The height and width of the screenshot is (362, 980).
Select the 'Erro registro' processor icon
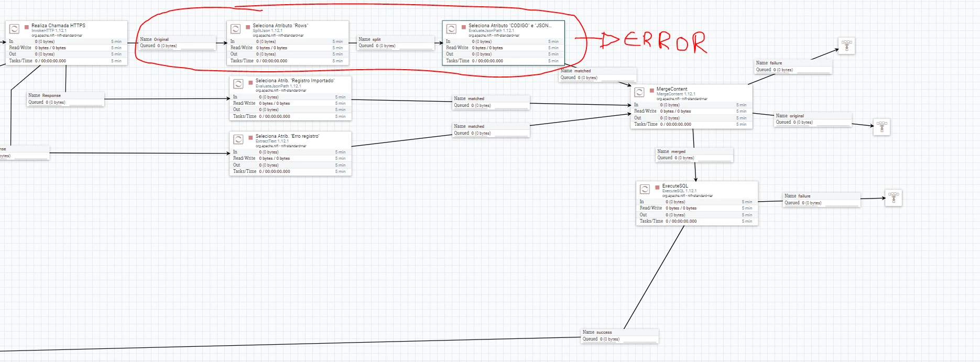click(238, 139)
